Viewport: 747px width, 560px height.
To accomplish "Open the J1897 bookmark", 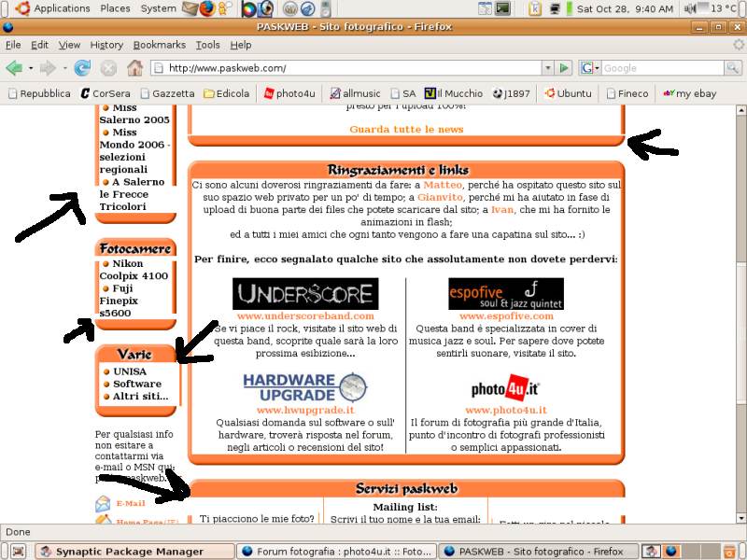I will (511, 93).
